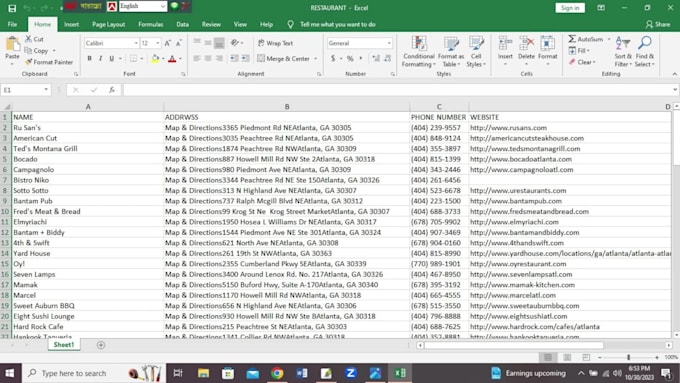Screen dimensions: 680x383
Task: Select column B header
Action: (287, 106)
